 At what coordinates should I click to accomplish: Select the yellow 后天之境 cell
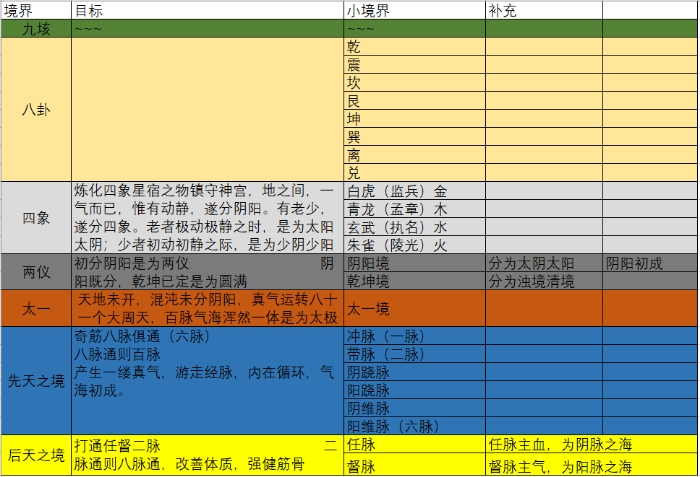pyautogui.click(x=36, y=455)
